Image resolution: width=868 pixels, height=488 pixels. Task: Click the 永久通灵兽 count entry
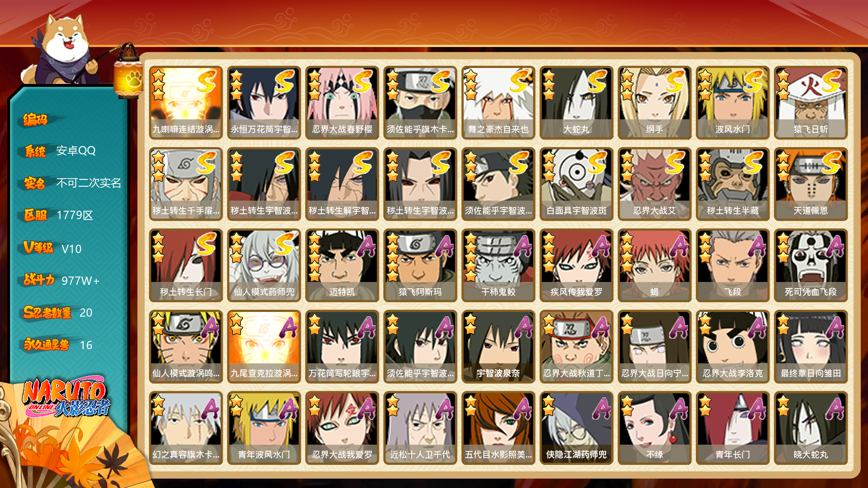click(x=58, y=345)
